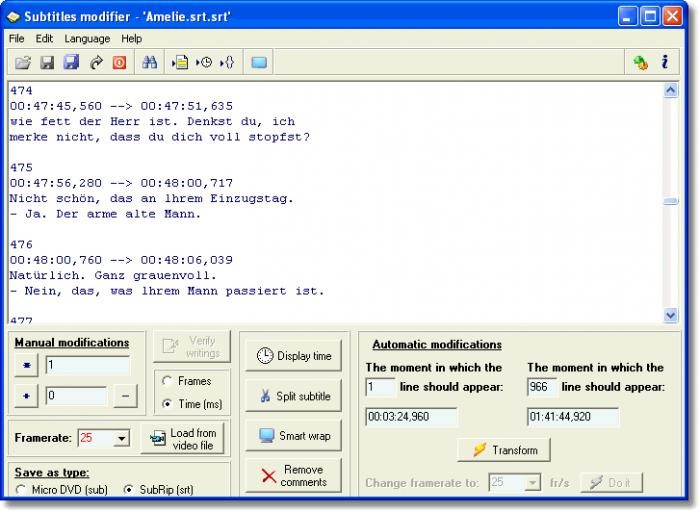Click the manual modifications field containing '1'

(x=88, y=366)
